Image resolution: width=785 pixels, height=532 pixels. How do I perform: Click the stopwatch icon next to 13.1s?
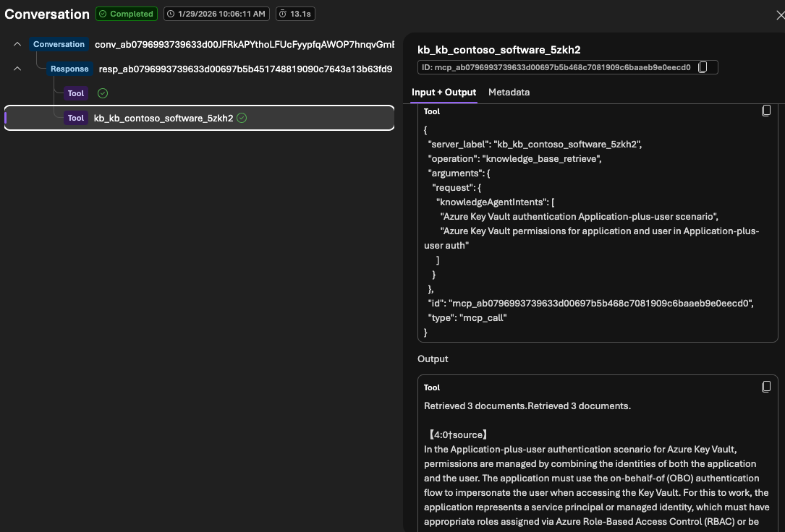click(x=284, y=14)
